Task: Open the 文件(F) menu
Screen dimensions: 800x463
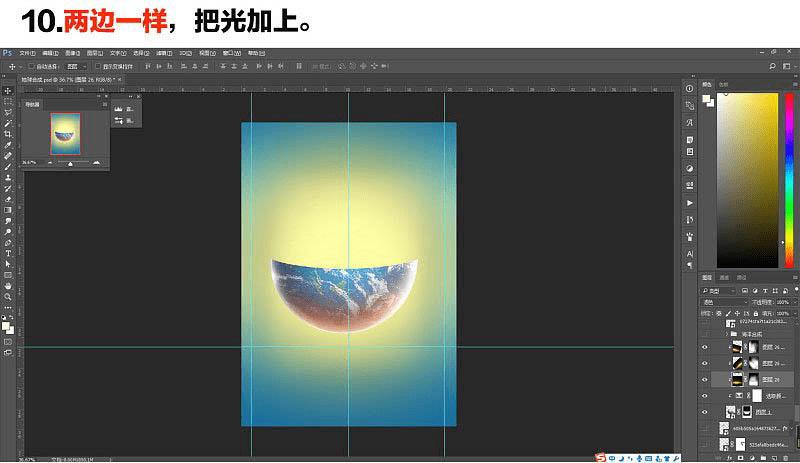Action: (x=27, y=53)
